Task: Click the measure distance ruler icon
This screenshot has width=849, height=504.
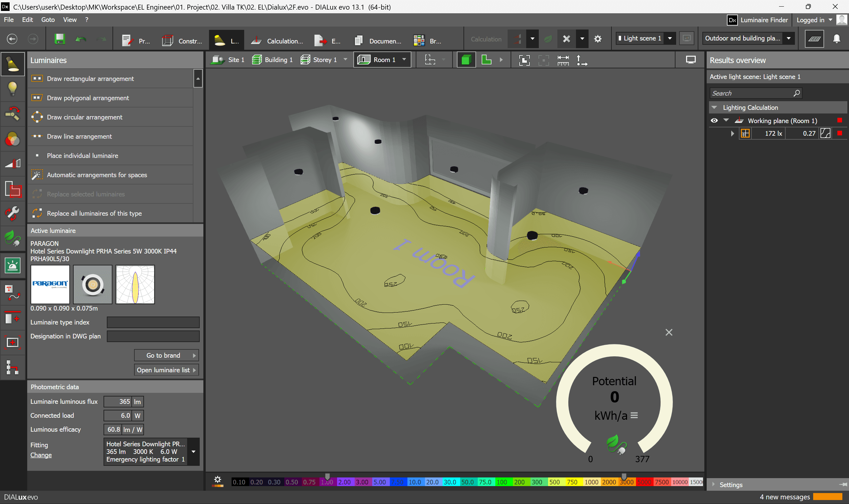Action: click(563, 60)
